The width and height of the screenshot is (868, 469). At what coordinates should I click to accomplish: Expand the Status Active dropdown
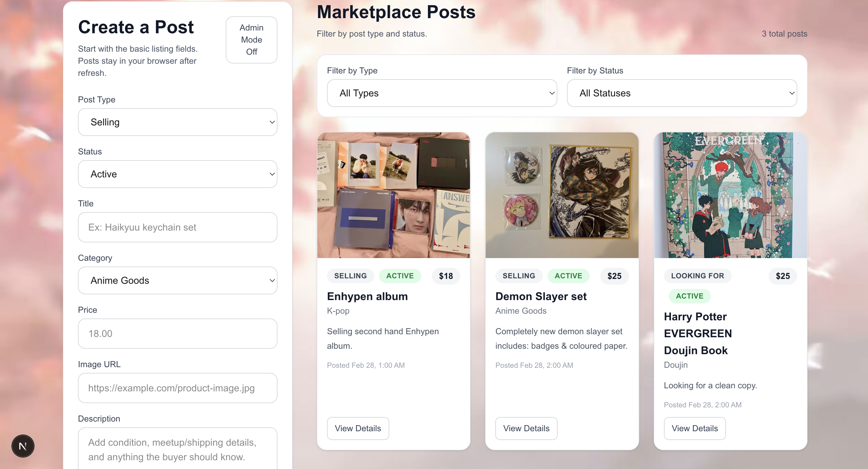click(178, 174)
